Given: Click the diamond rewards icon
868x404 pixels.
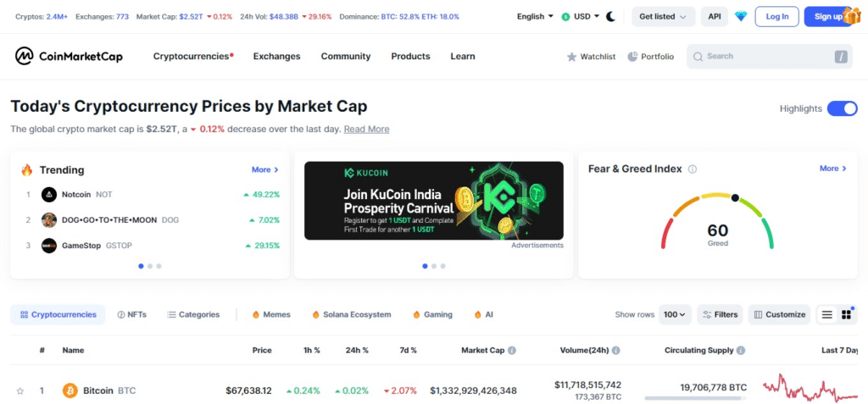Looking at the screenshot, I should [741, 16].
